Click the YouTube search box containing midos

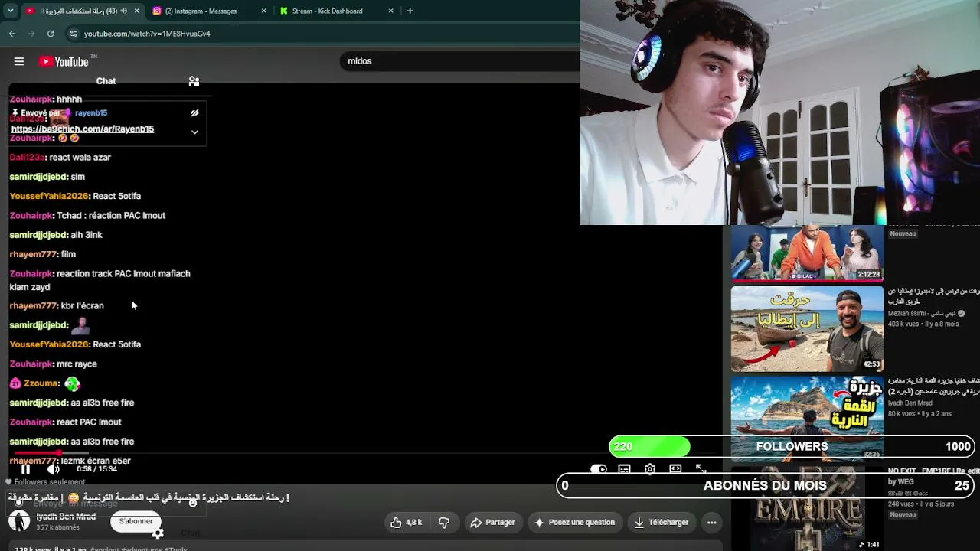tap(459, 61)
